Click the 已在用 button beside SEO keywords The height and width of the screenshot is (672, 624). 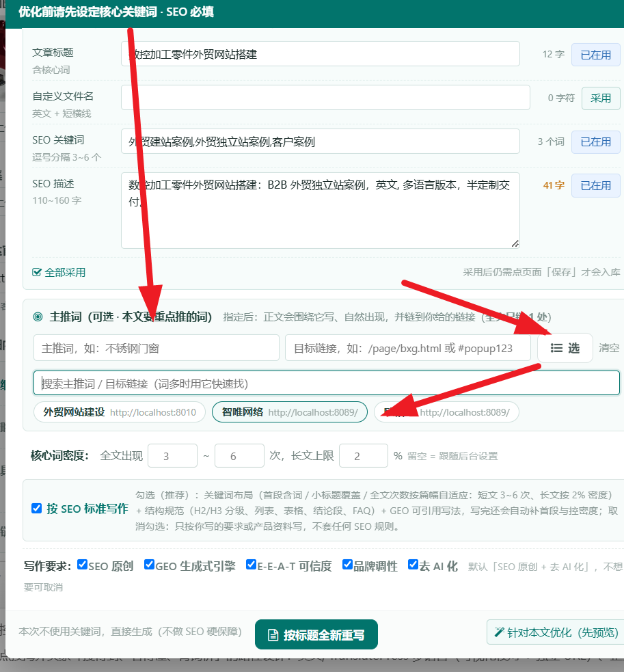[x=595, y=142]
